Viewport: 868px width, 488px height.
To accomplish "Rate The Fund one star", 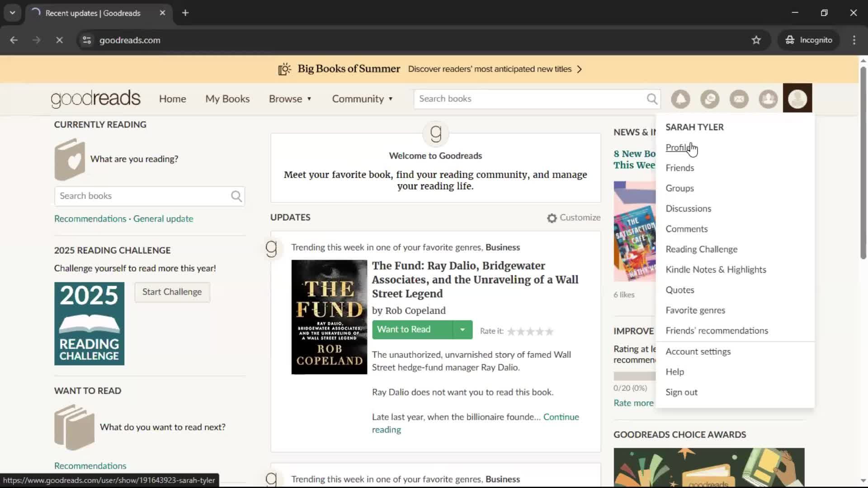I will click(511, 332).
